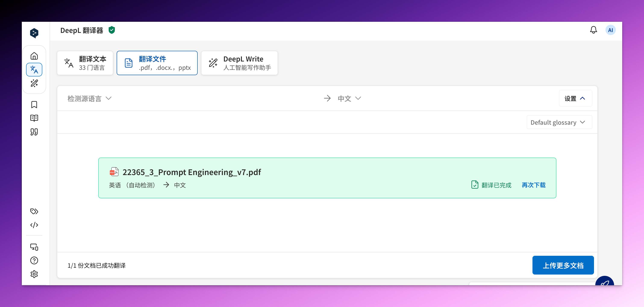
Task: Expand the 检测源语言 source language dropdown
Action: click(89, 98)
